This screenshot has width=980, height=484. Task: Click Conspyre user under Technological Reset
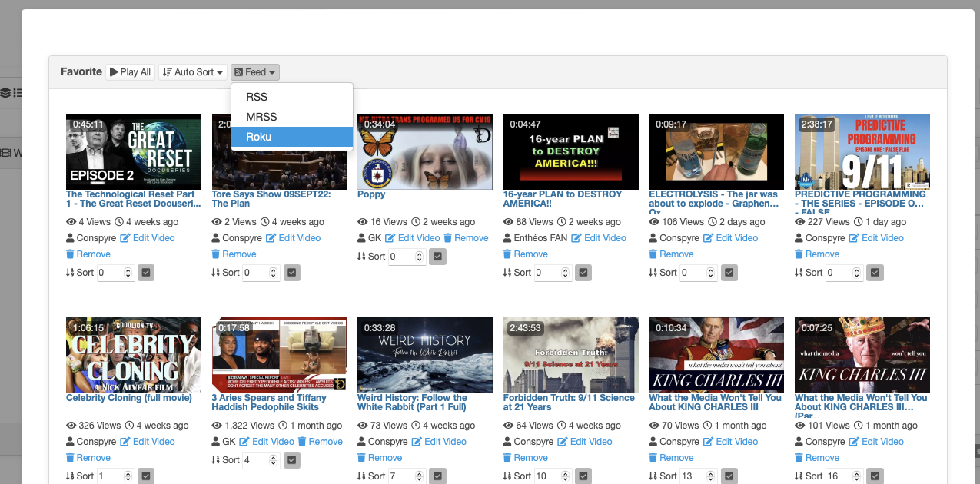(91, 238)
